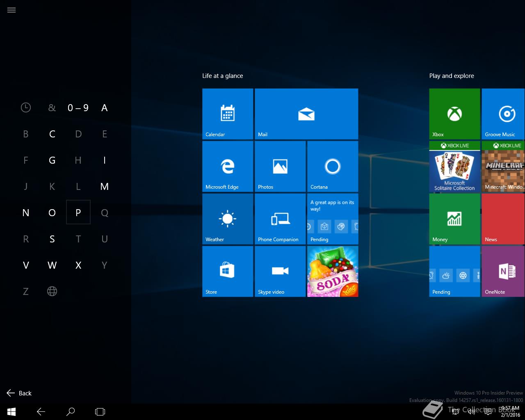This screenshot has width=525, height=420.
Task: Jump to apps under 0 – 9
Action: coord(78,108)
